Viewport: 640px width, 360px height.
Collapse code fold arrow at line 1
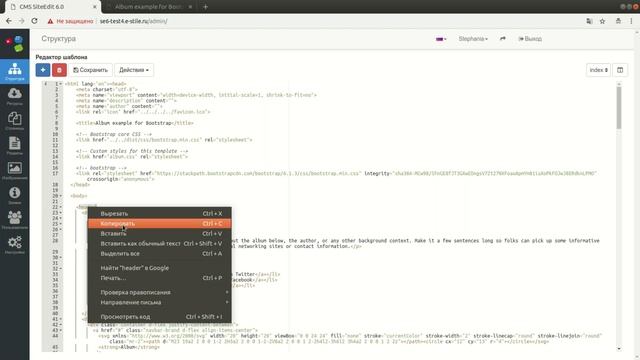tap(60, 84)
